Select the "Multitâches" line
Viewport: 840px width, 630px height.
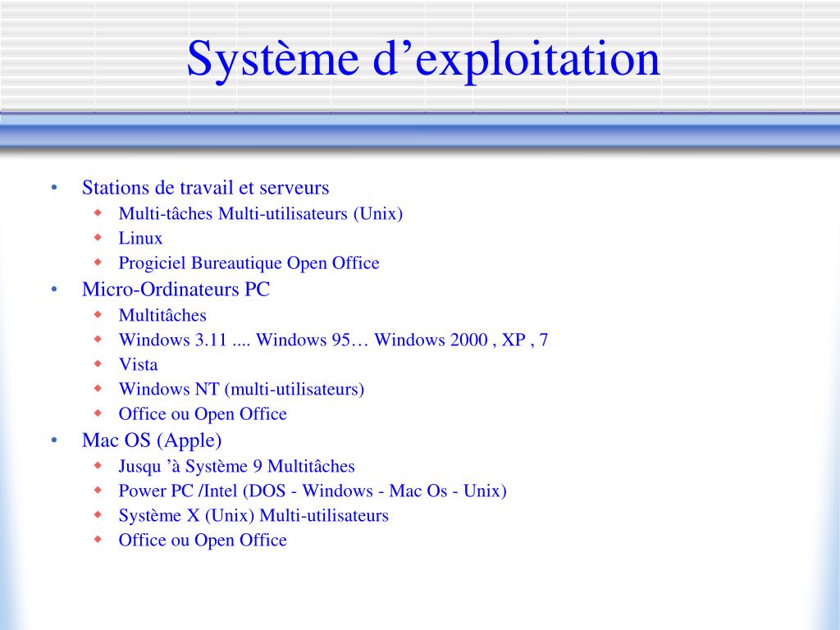click(162, 315)
